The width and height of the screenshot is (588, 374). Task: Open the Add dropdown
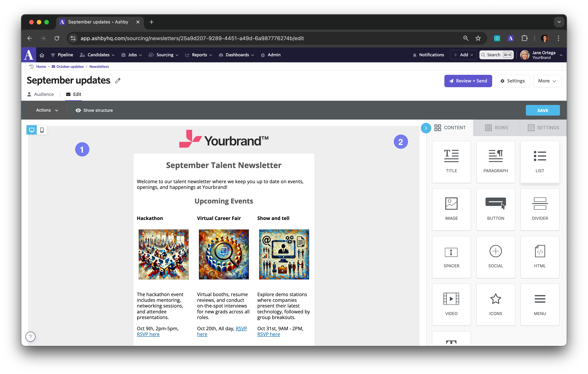click(464, 55)
